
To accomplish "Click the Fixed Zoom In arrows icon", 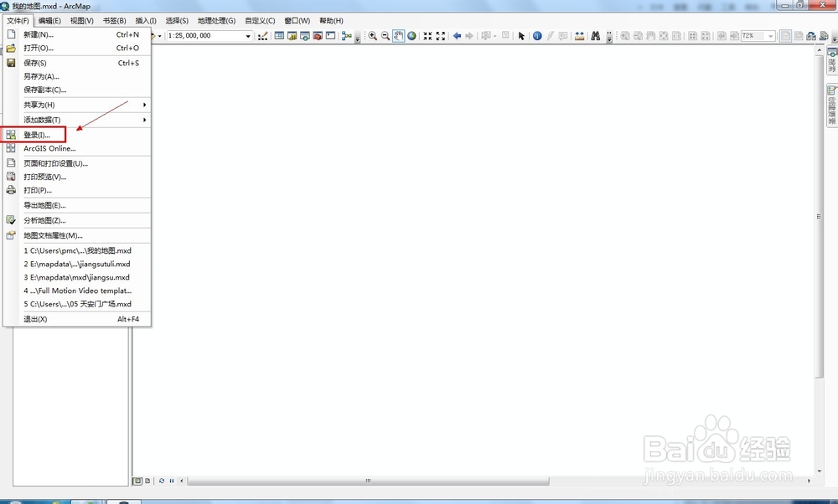I will (427, 36).
